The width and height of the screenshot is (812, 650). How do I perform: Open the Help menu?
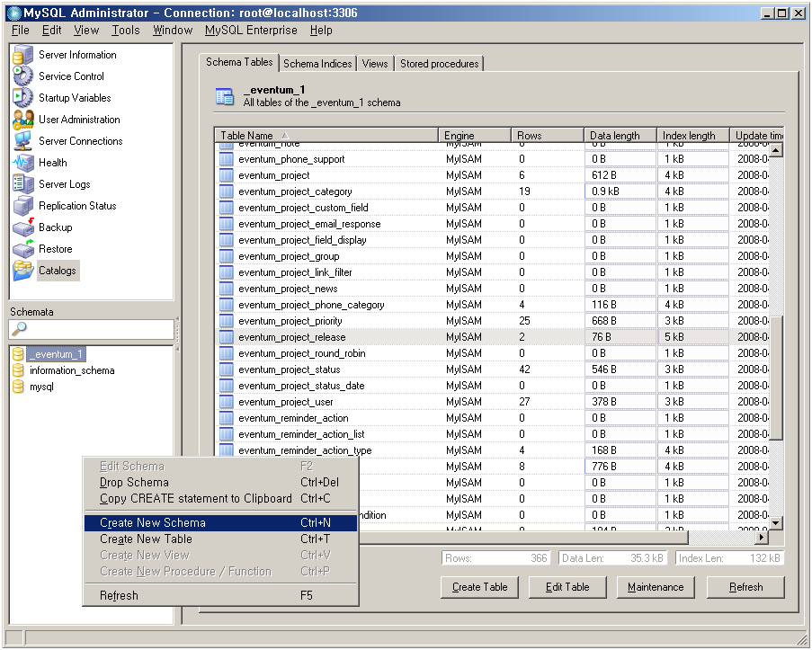pyautogui.click(x=321, y=30)
